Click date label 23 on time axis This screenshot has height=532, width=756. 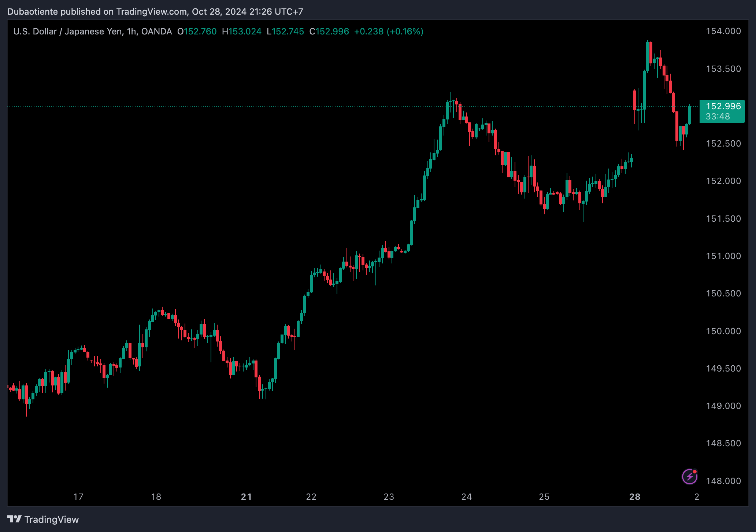pyautogui.click(x=389, y=497)
